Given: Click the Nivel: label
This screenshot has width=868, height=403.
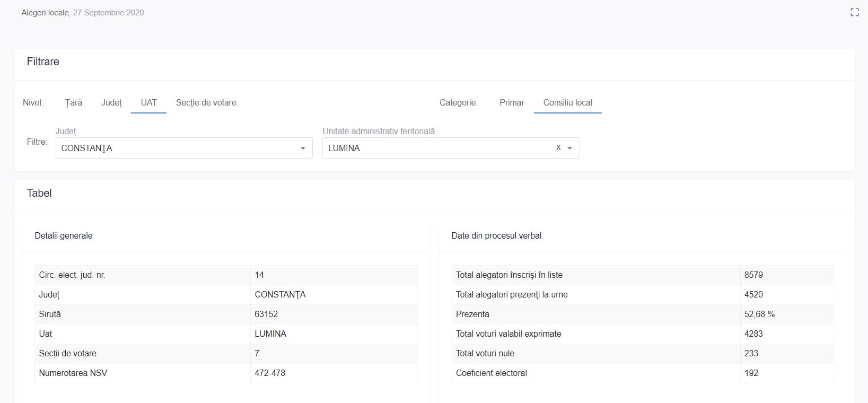Looking at the screenshot, I should 33,102.
